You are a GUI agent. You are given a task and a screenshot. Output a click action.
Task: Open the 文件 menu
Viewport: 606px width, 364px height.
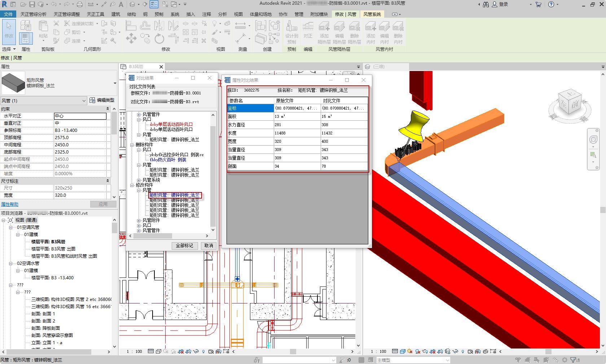[x=8, y=14]
